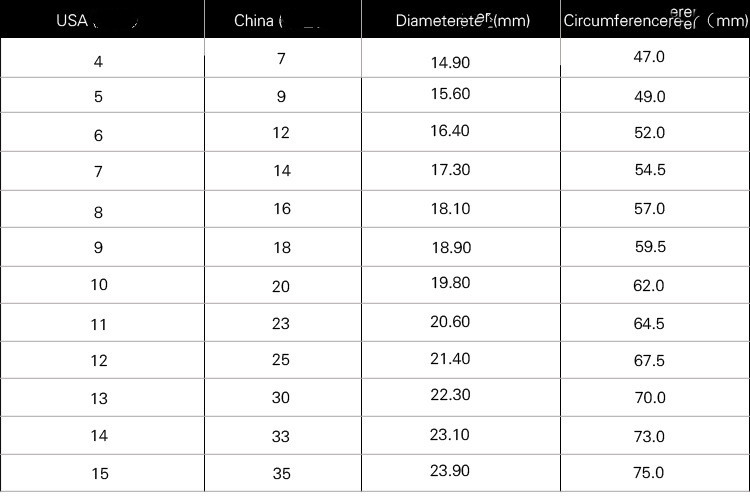Click China size 12 cell

tap(281, 132)
